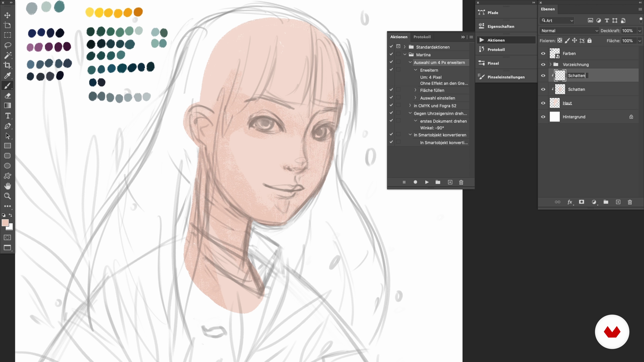Select the Zoom tool

(x=7, y=196)
